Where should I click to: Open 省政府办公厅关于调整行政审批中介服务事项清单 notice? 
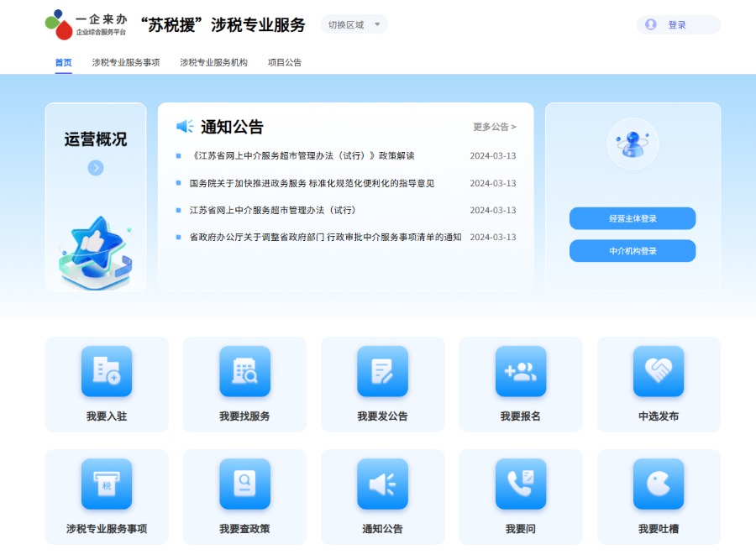[x=325, y=237]
